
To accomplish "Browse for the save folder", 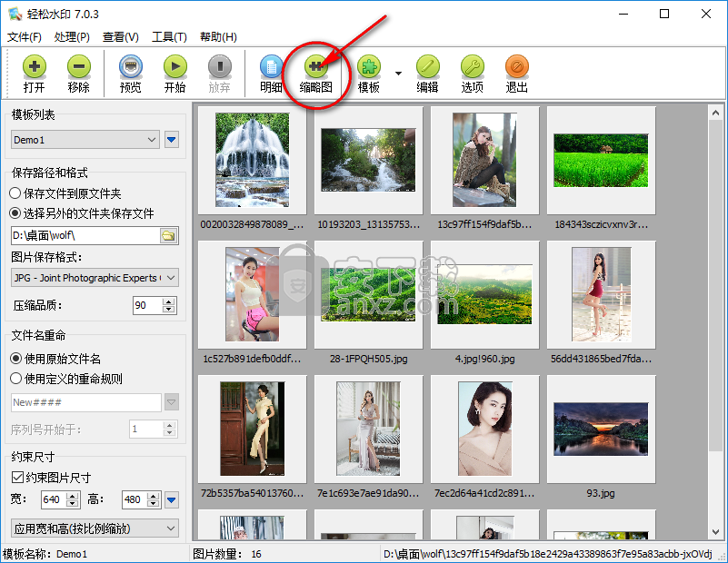I will [168, 235].
